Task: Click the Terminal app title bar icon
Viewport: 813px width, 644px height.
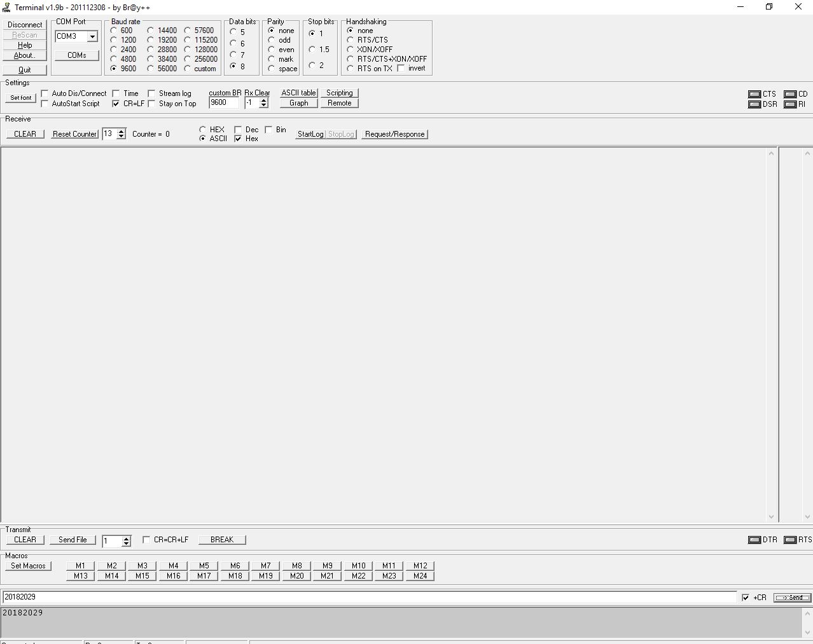Action: (x=6, y=7)
